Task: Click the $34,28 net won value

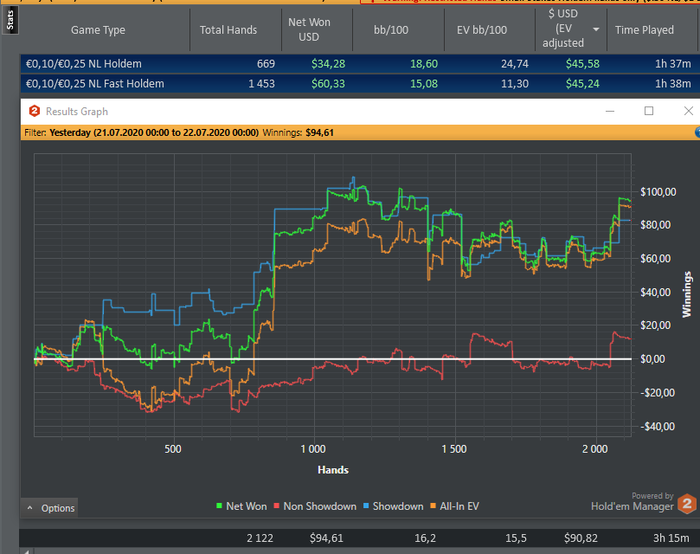Action: tap(328, 64)
